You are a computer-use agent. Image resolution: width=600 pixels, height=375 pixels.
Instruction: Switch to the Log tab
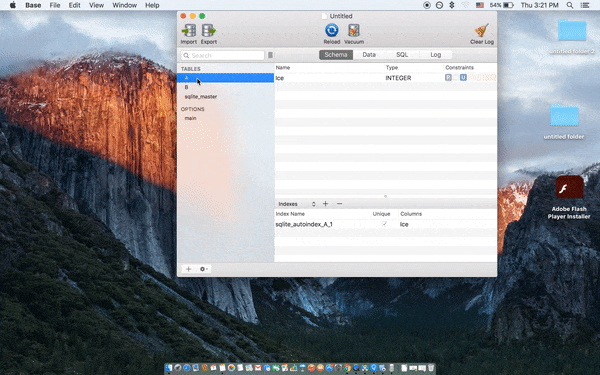435,55
